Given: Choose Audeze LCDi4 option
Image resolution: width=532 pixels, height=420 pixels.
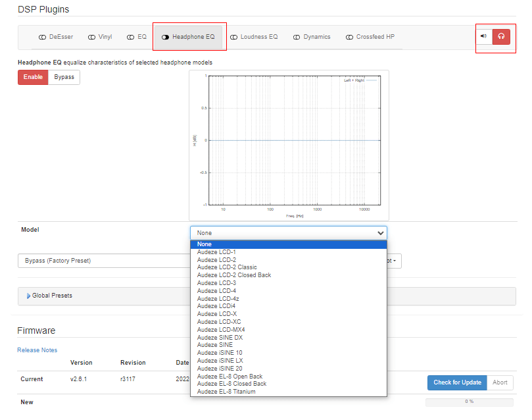Looking at the screenshot, I should pyautogui.click(x=289, y=306).
